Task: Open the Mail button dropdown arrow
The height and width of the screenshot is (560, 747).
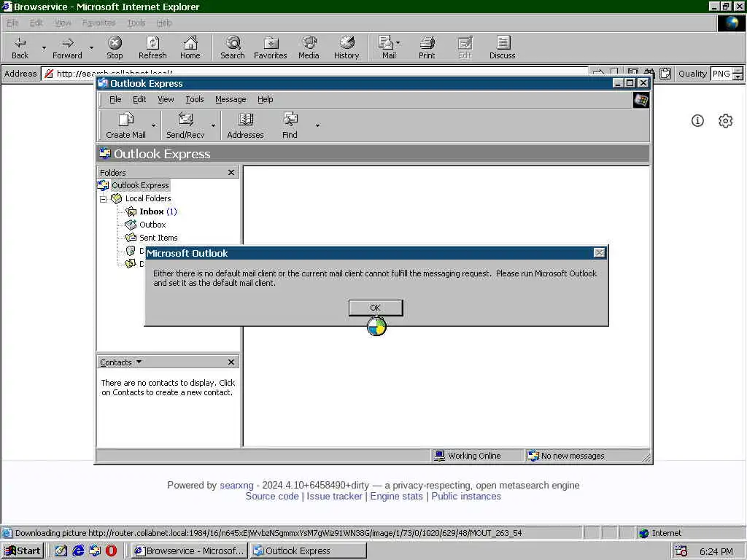Action: coord(398,43)
